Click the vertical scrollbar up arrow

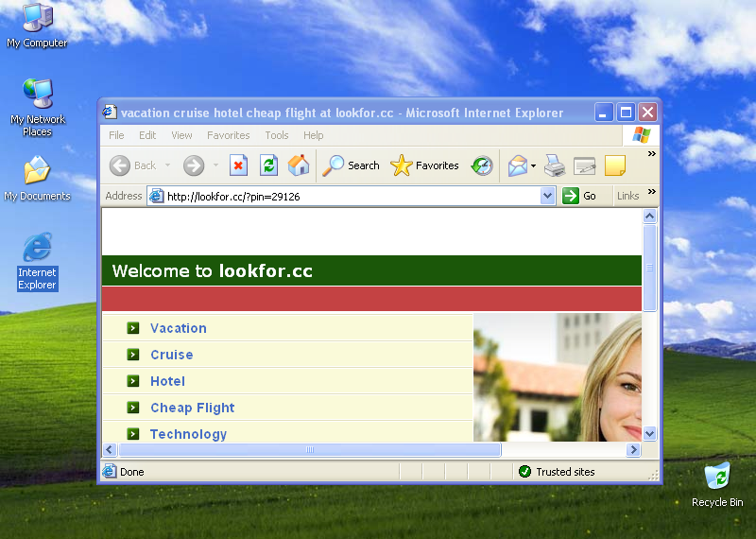tap(649, 216)
